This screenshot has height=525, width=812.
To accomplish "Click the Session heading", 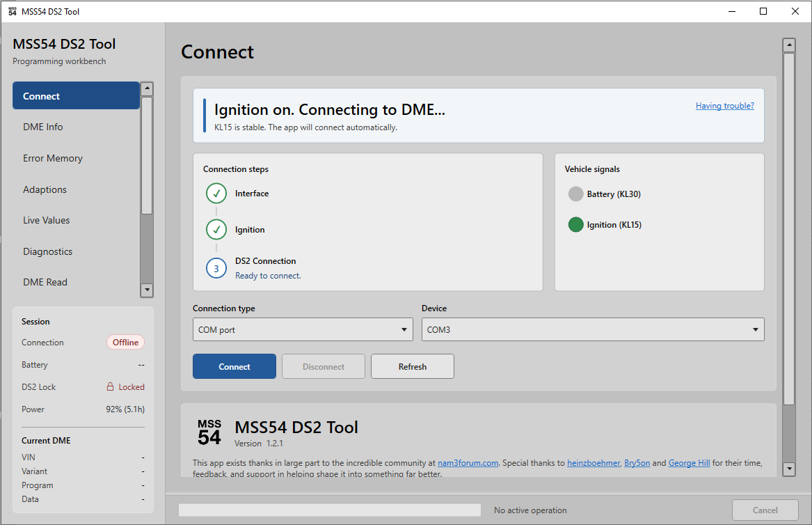I will pyautogui.click(x=35, y=321).
